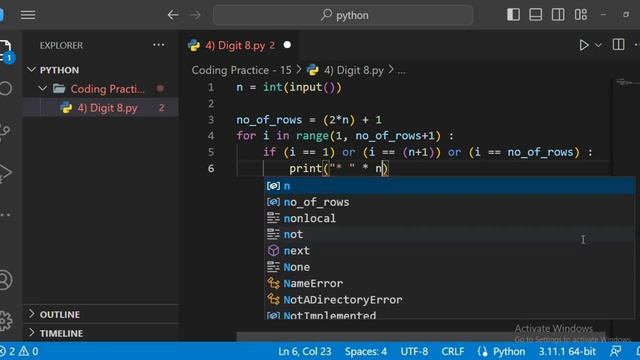This screenshot has width=640, height=360.
Task: Open Customize Layout icon
Action: click(x=580, y=15)
